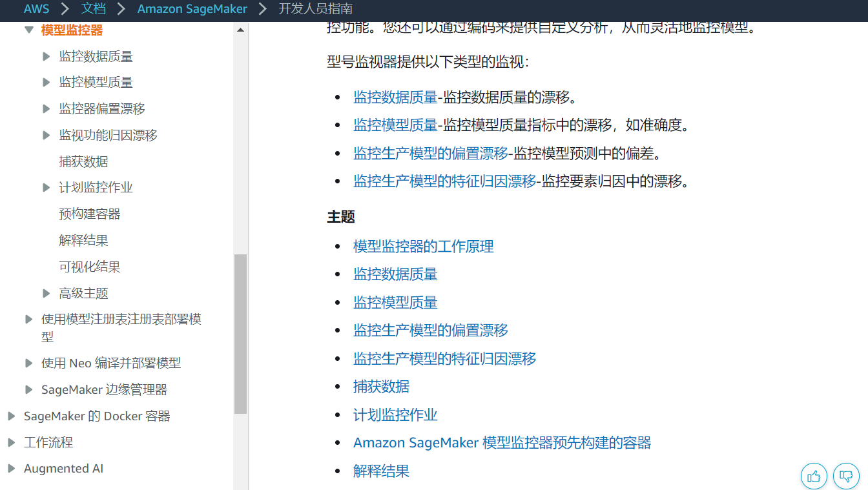
Task: Collapse the 模型监控器 section arrow
Action: click(28, 30)
